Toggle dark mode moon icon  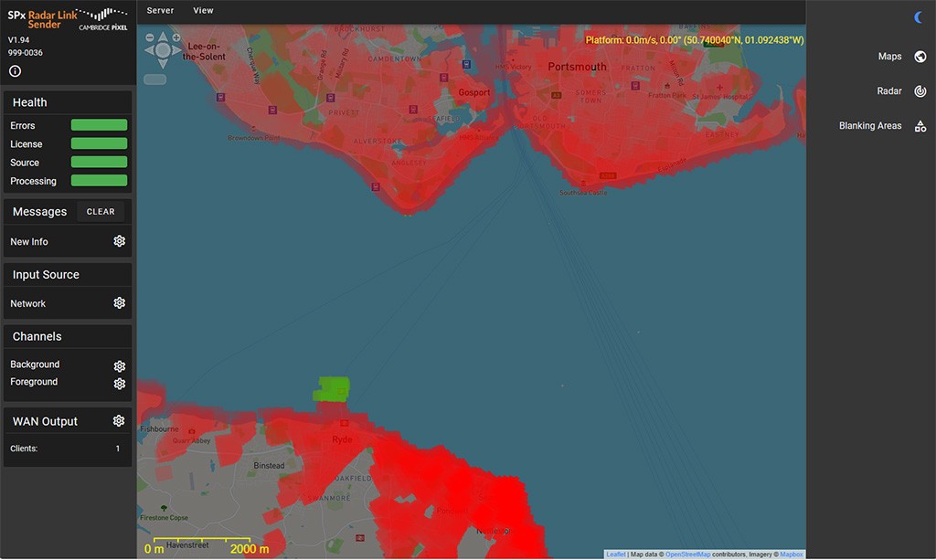(x=919, y=17)
